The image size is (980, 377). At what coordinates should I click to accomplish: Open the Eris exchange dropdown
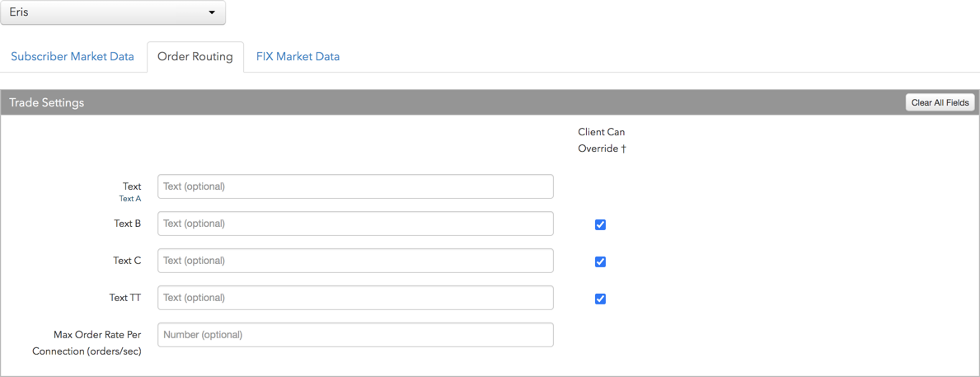112,12
